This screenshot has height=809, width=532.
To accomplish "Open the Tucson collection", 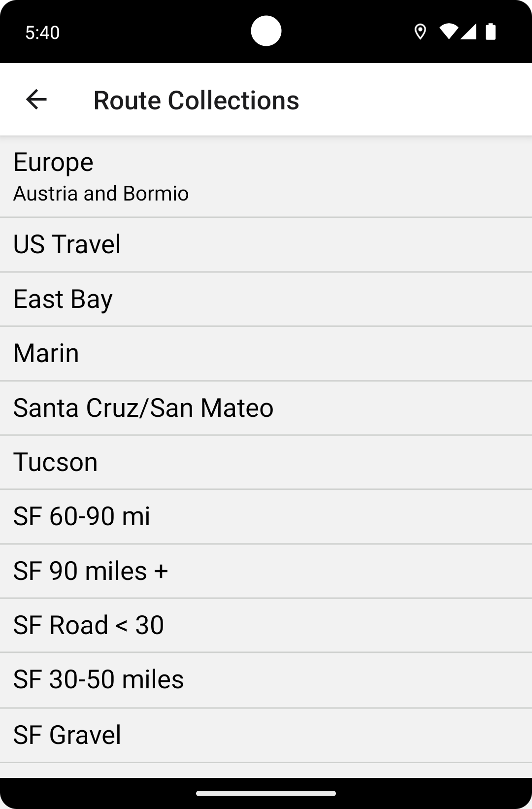I will tap(266, 462).
